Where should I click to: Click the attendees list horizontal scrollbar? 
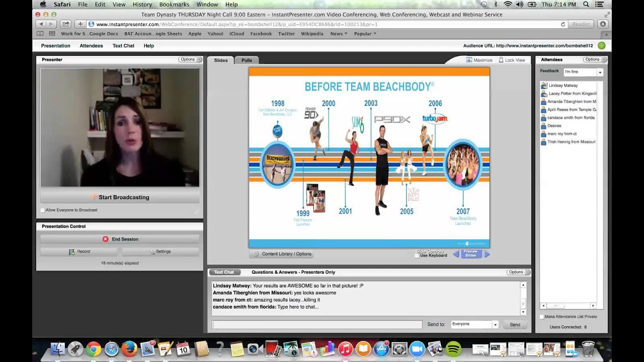point(568,306)
